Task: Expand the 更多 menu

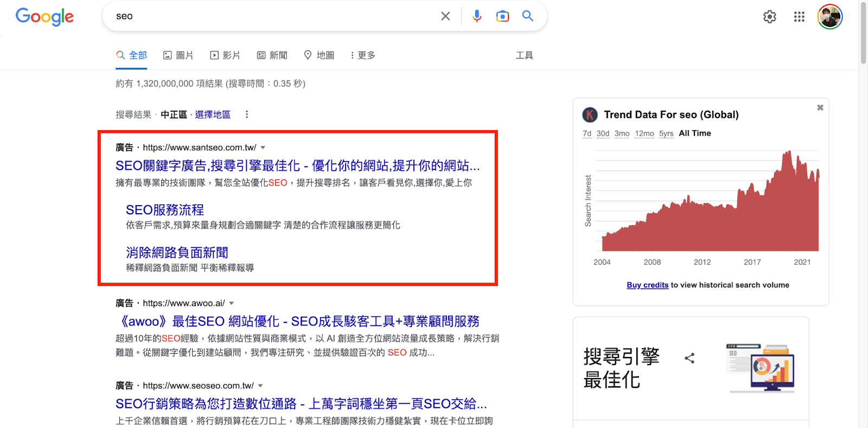Action: tap(362, 55)
